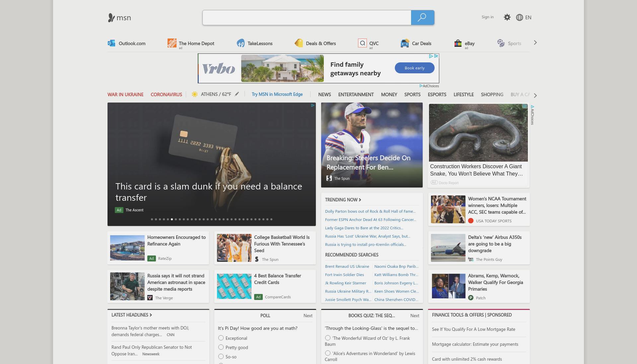This screenshot has width=637, height=364.
Task: Expand shortcuts row with right chevron
Action: (x=535, y=42)
